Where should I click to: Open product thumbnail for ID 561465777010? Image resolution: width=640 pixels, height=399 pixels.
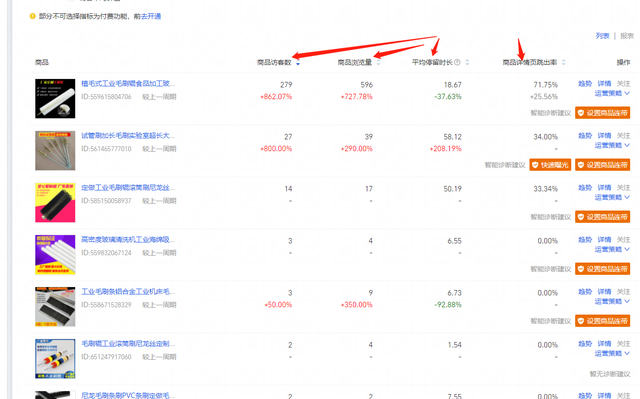coord(55,151)
